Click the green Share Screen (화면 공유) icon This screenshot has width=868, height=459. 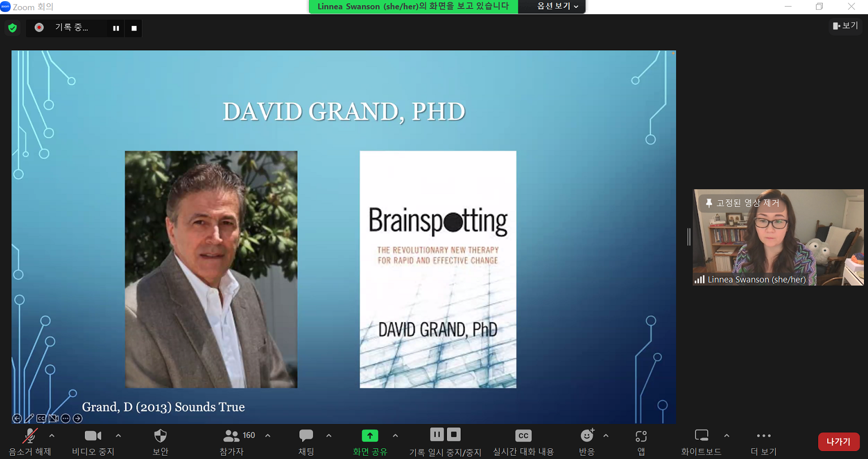370,435
